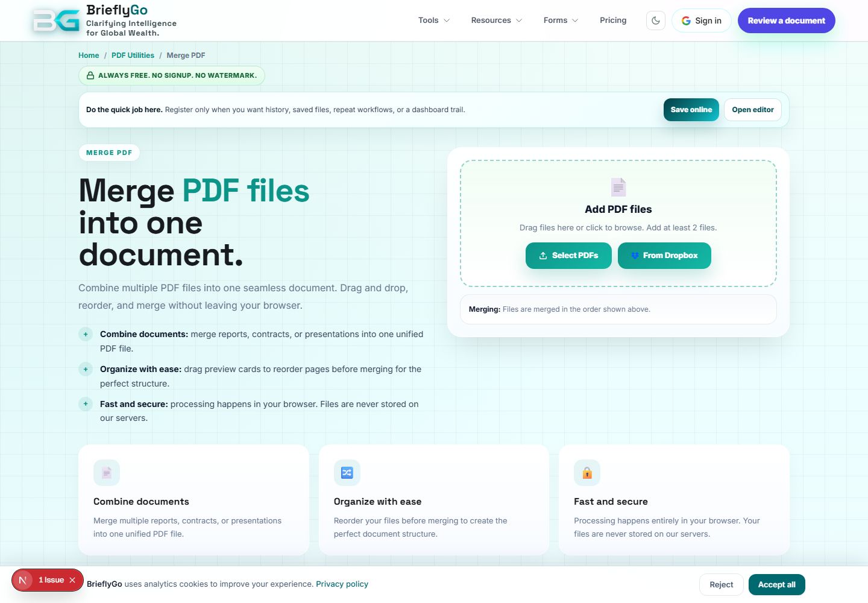Click the plus icon beside Fast and secure bullet
868x603 pixels.
[x=86, y=404]
